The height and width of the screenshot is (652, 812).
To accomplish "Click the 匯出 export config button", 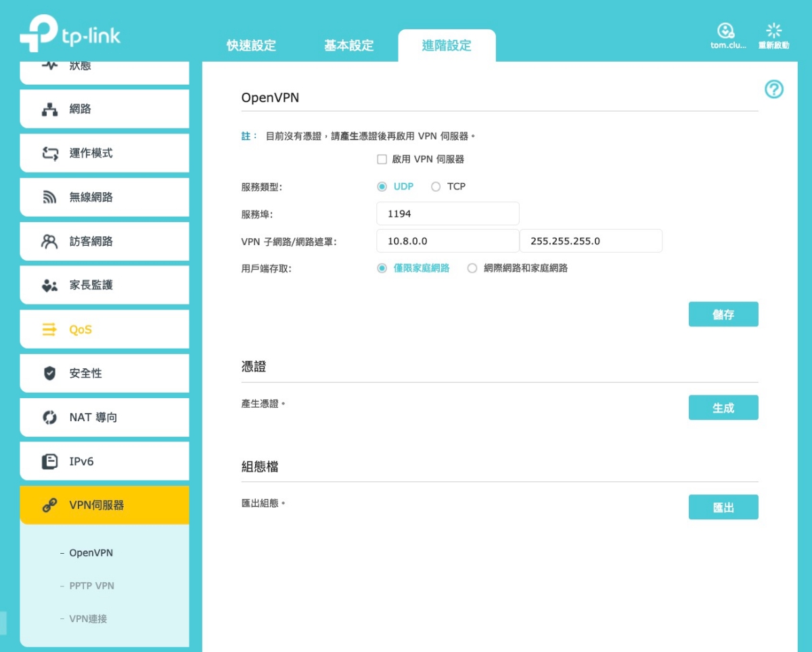I will point(723,508).
